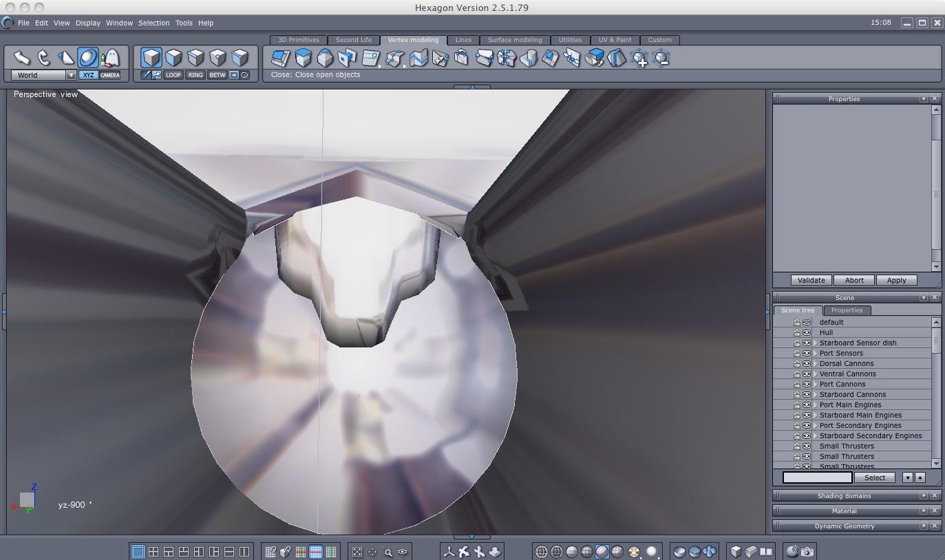Screen dimensions: 945x560
Task: Expand the Port Cannons group
Action: coord(816,384)
